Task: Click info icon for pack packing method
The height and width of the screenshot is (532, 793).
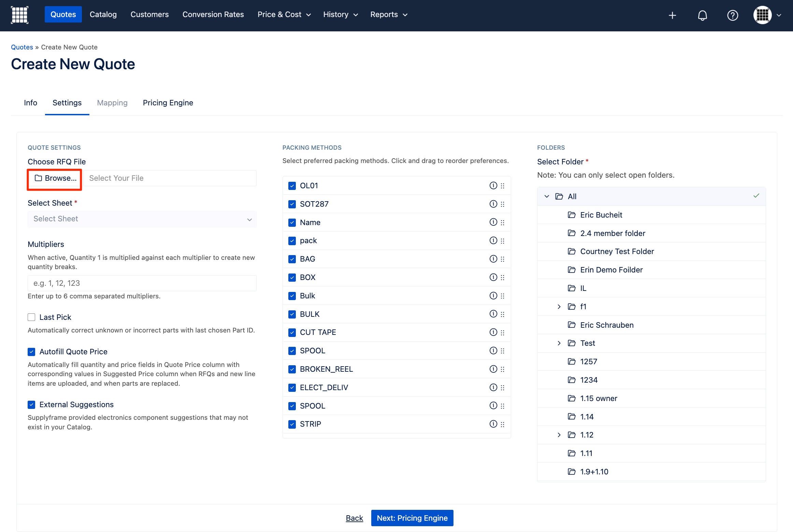Action: click(x=493, y=240)
